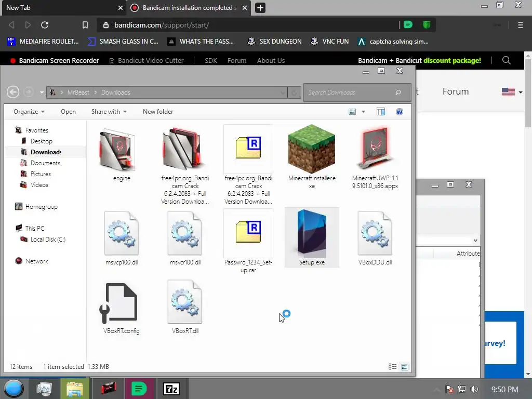Open Bandicam Screen Recorder menu item
The width and height of the screenshot is (532, 399).
coord(55,60)
